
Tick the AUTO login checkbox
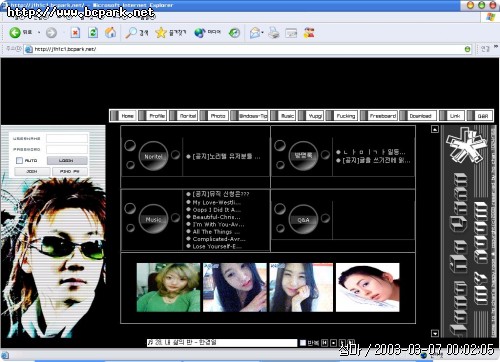point(19,161)
